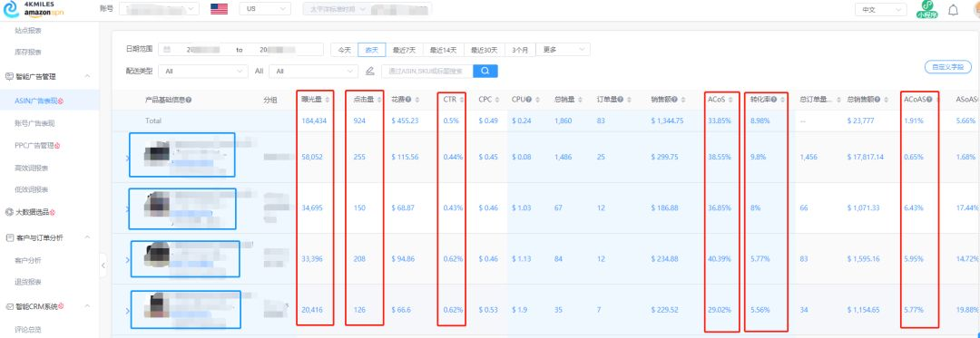Click the green mini-program icon

(926, 10)
